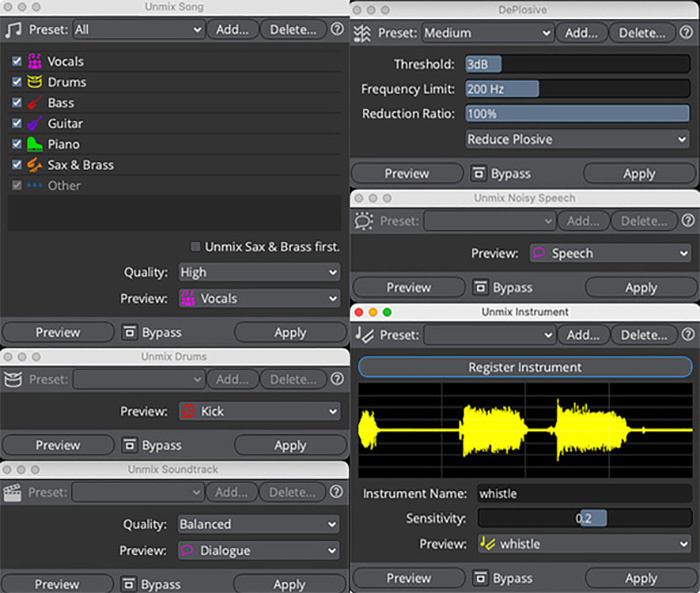Open help in Unmix Instrument window
This screenshot has width=700, height=593.
pyautogui.click(x=688, y=334)
